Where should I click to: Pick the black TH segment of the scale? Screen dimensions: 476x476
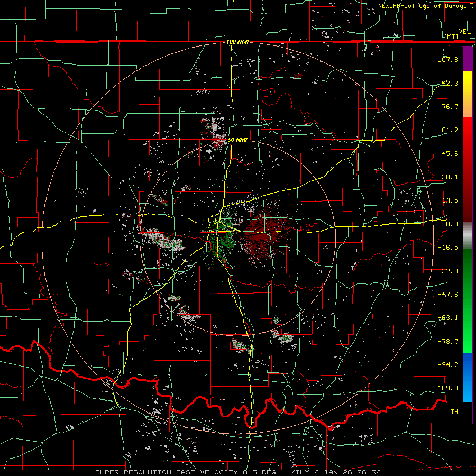click(467, 413)
